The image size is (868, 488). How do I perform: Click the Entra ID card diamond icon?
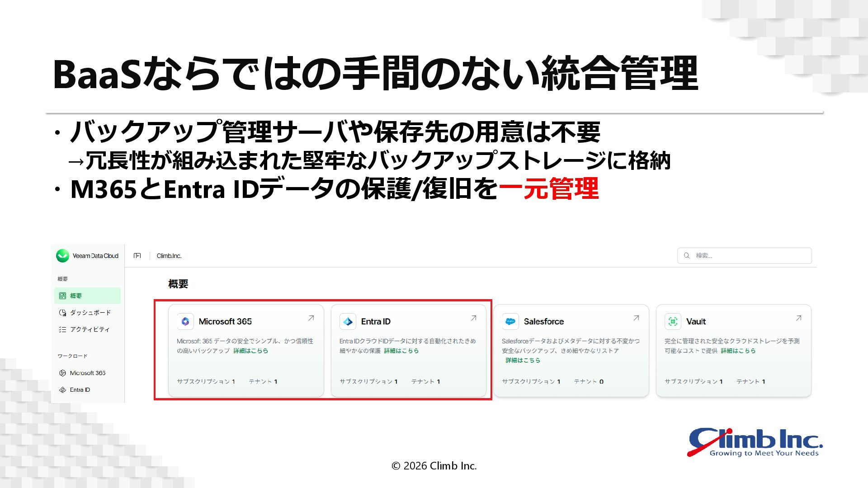click(348, 321)
